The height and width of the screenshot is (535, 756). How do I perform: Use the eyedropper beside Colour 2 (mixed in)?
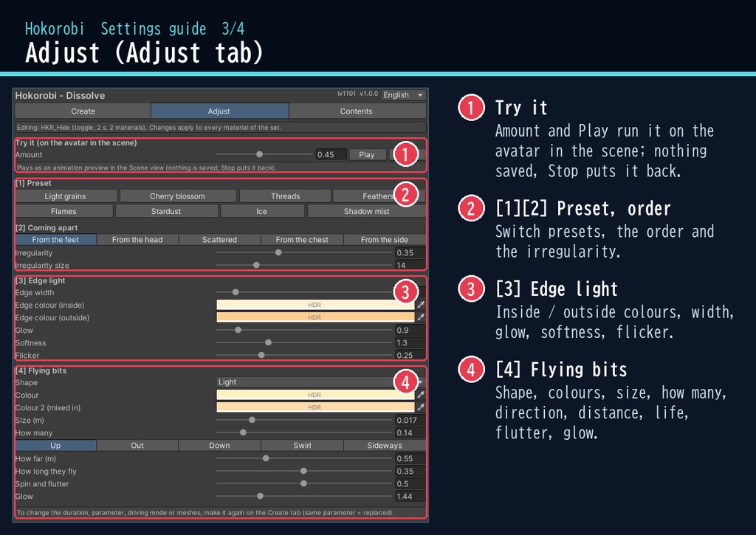(x=421, y=407)
